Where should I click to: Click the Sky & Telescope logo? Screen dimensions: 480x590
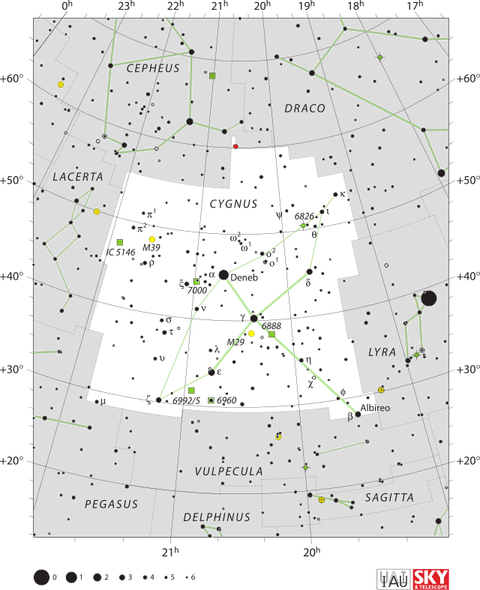[431, 579]
